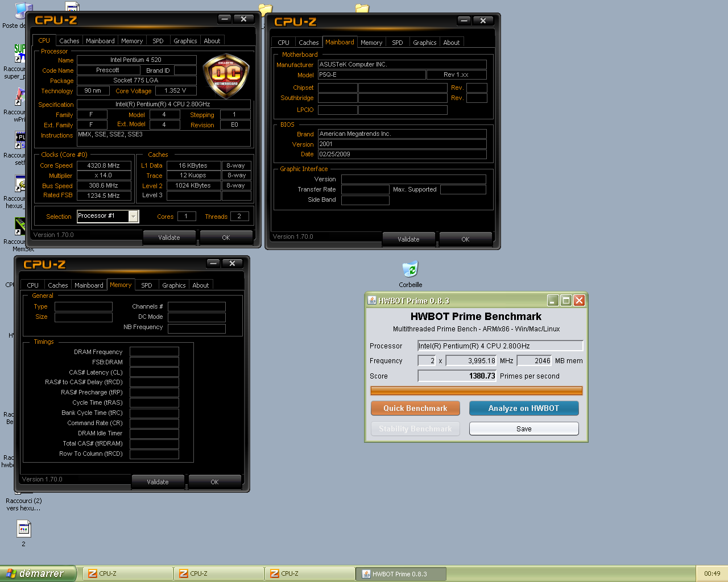Click the Core Voltage value 1.352 V

(175, 90)
